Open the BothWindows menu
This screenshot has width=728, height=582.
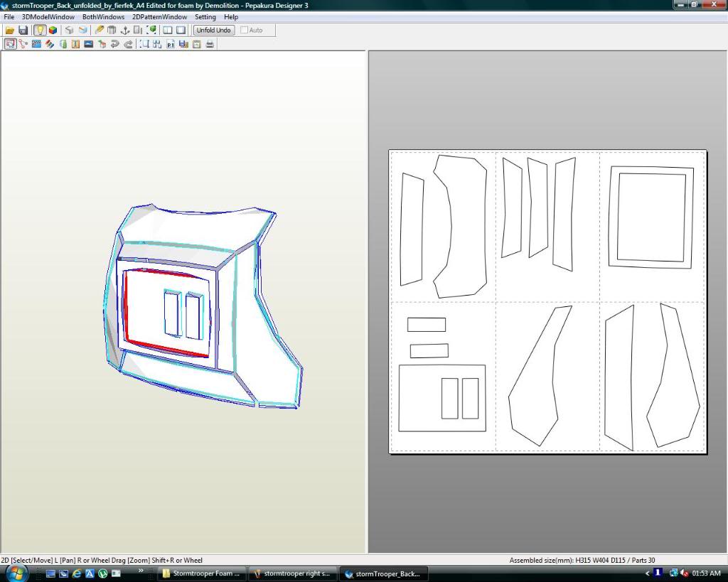(103, 17)
